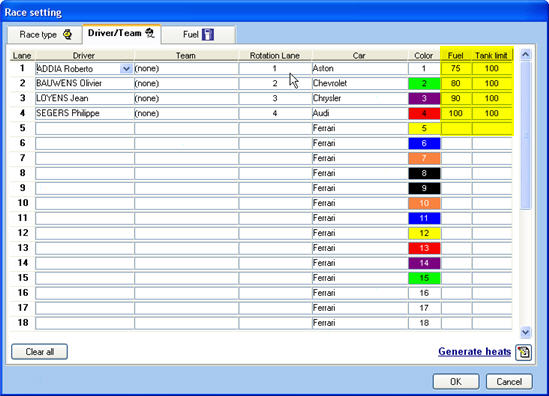This screenshot has width=549, height=396.
Task: Click the empty driver field in lane 6
Action: point(84,143)
